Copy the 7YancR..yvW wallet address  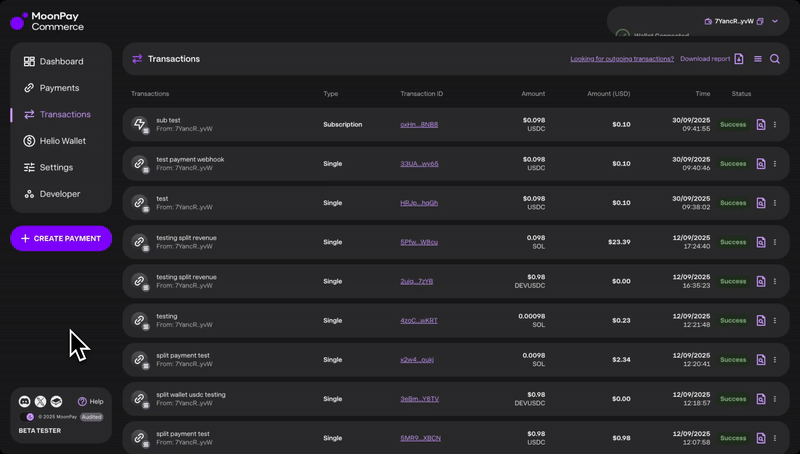[x=760, y=21]
